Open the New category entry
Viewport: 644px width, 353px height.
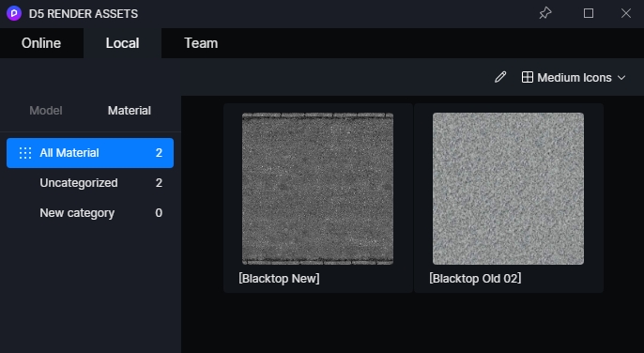pos(90,213)
